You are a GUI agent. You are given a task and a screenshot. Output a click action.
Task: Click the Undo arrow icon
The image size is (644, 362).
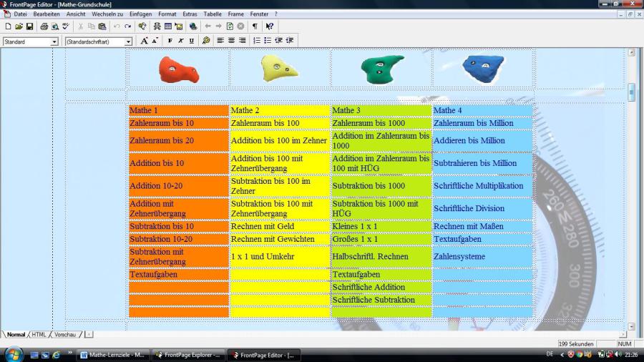pyautogui.click(x=117, y=26)
